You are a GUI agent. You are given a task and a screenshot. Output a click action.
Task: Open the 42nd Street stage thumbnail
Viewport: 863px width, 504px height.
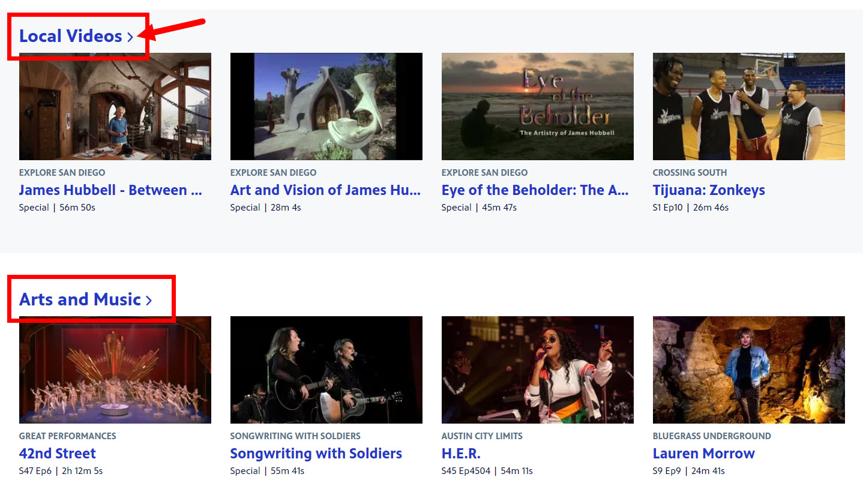click(115, 370)
